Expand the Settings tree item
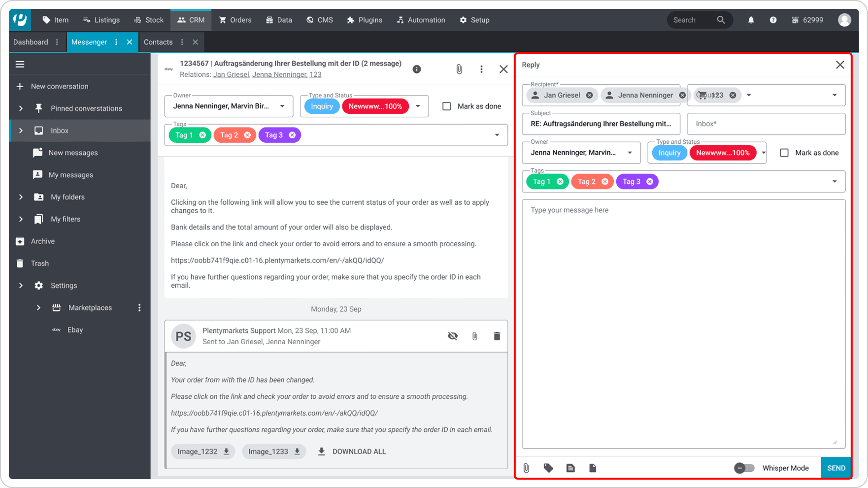 (21, 286)
